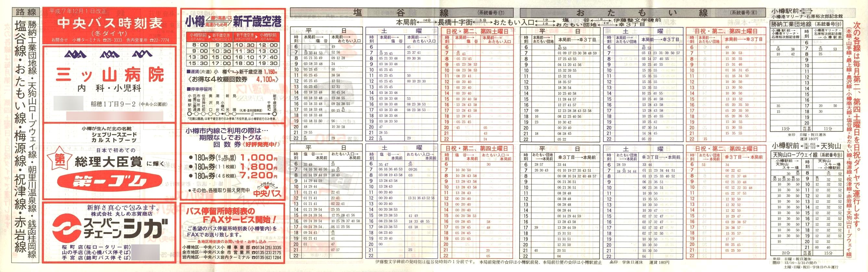Click 内科・小児科 text
Screen dimensions: 868x272
(x=109, y=88)
